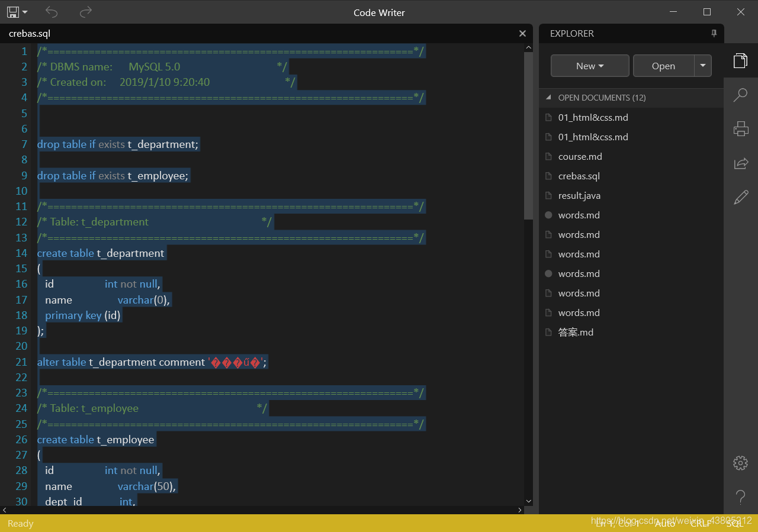Click the Save icon in title bar
Viewport: 758px width, 532px height.
point(12,11)
